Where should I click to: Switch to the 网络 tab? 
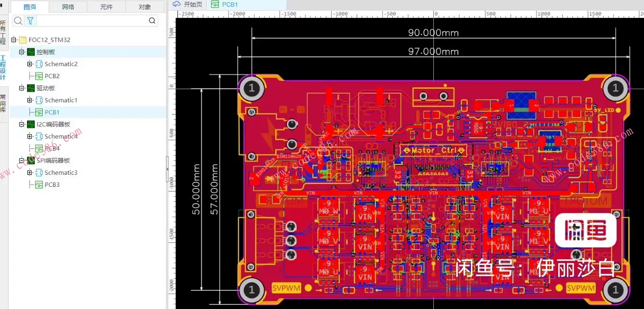(x=68, y=7)
